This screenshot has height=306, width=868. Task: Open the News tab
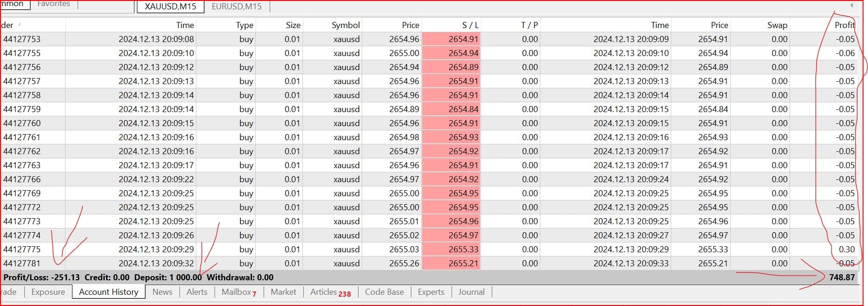[162, 292]
